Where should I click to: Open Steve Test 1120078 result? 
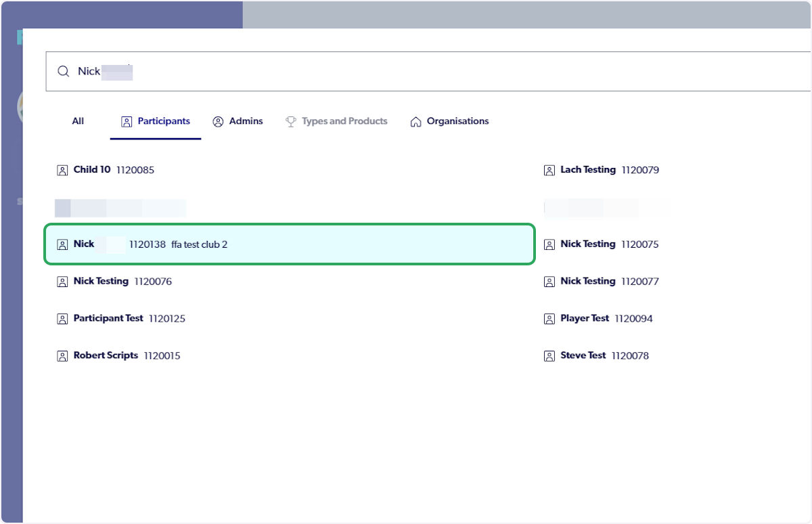coord(596,355)
